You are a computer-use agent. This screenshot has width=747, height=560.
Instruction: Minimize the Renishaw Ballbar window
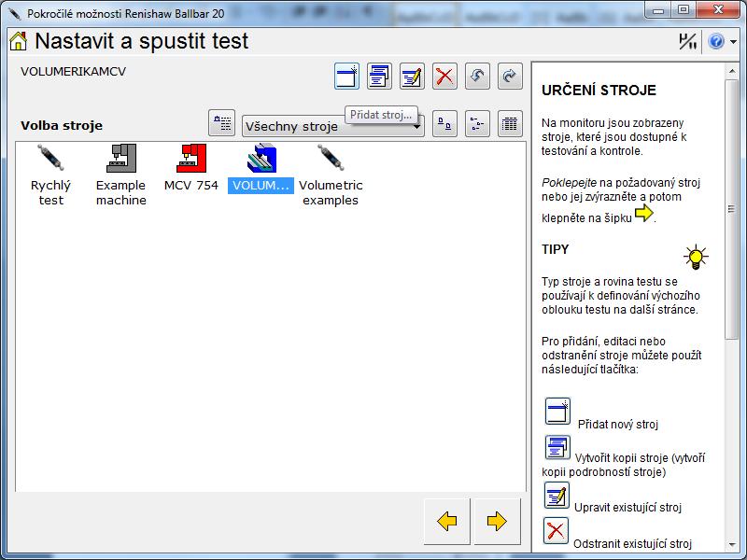pos(659,9)
